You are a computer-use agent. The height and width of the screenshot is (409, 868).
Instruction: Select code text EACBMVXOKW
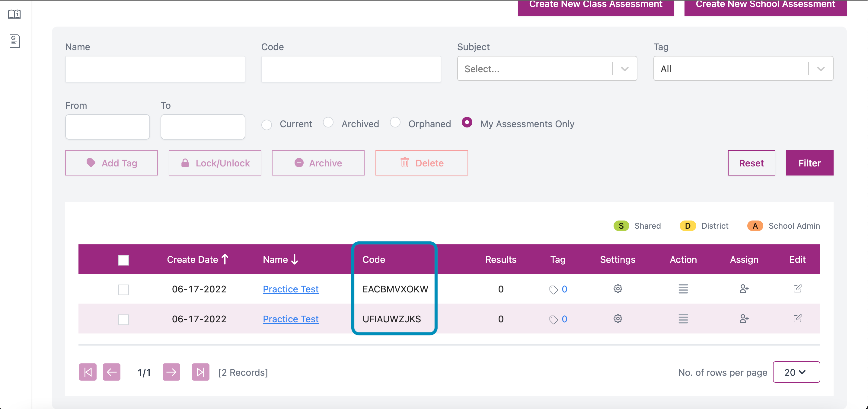pyautogui.click(x=395, y=289)
